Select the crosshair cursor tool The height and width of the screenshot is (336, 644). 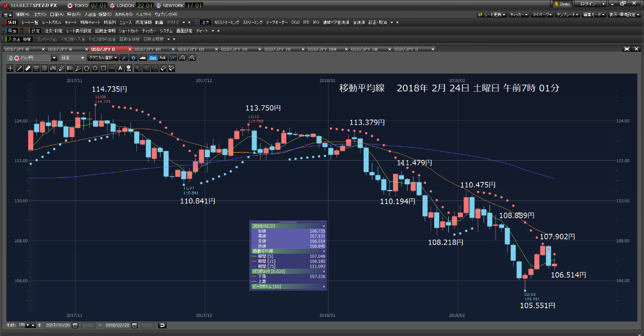(10, 68)
